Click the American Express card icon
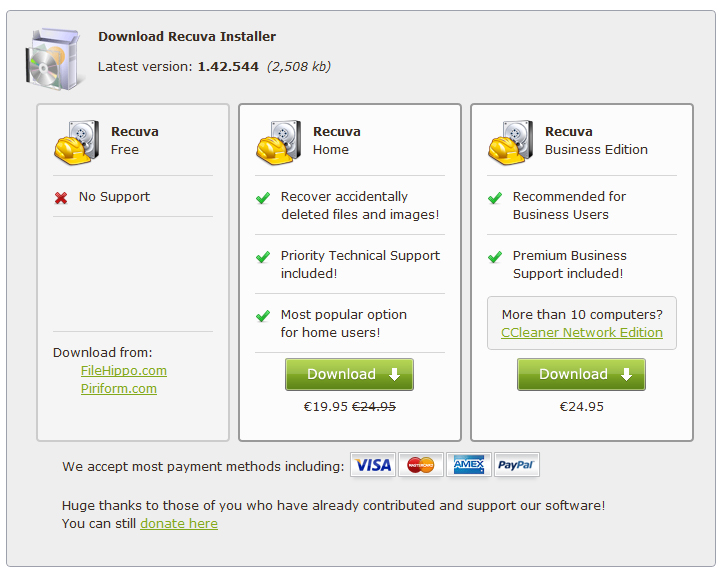This screenshot has height=578, width=723. point(468,465)
